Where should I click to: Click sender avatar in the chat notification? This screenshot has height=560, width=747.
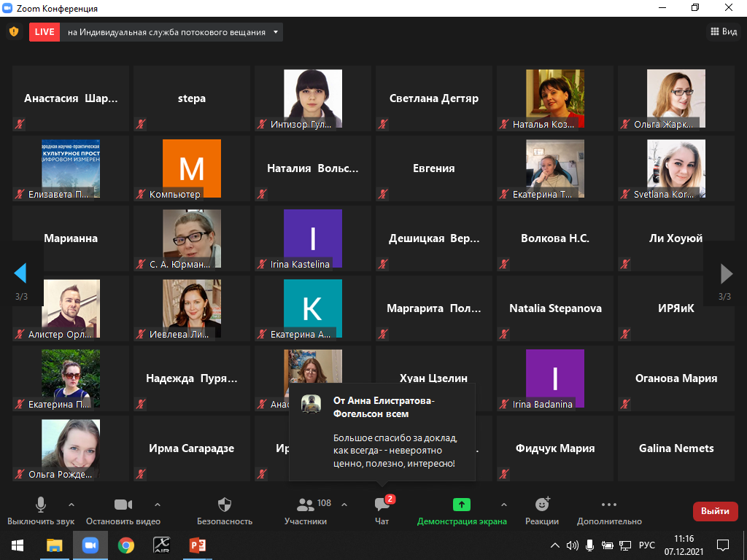[311, 404]
